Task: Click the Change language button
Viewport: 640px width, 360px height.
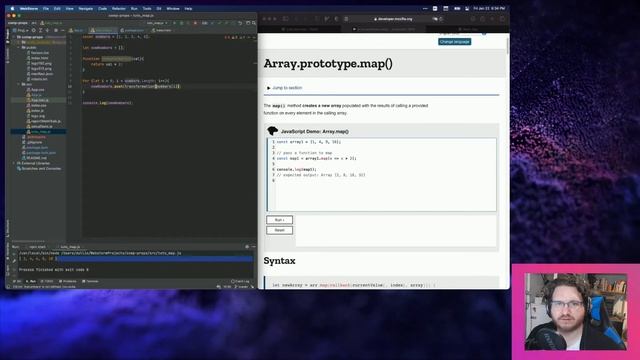Action: click(455, 42)
